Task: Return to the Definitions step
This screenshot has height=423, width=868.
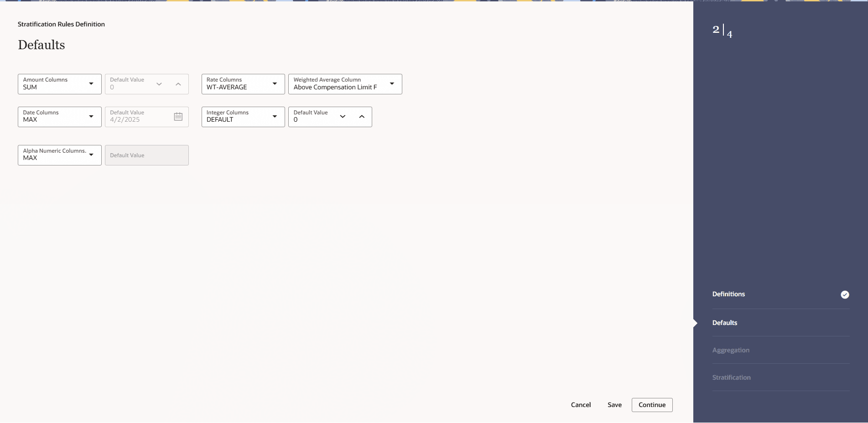Action: click(x=728, y=294)
